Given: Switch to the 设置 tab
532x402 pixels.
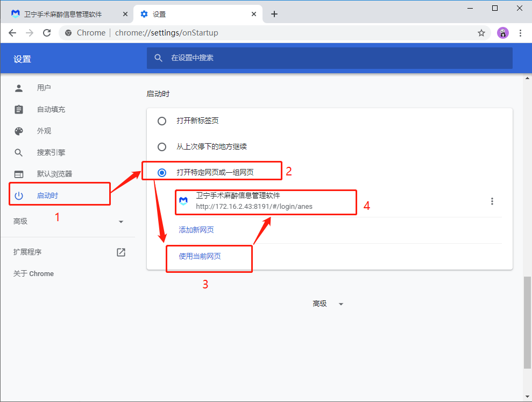Looking at the screenshot, I should pyautogui.click(x=198, y=14).
